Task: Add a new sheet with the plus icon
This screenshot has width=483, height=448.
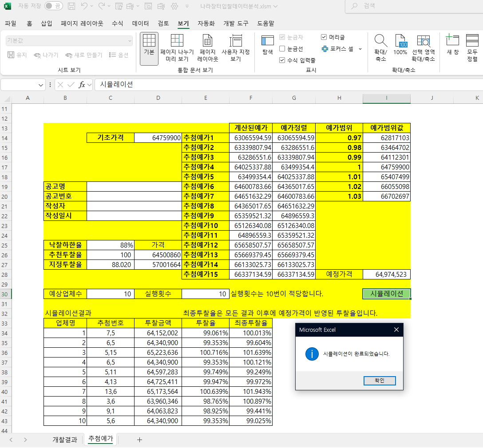Action: tap(139, 440)
